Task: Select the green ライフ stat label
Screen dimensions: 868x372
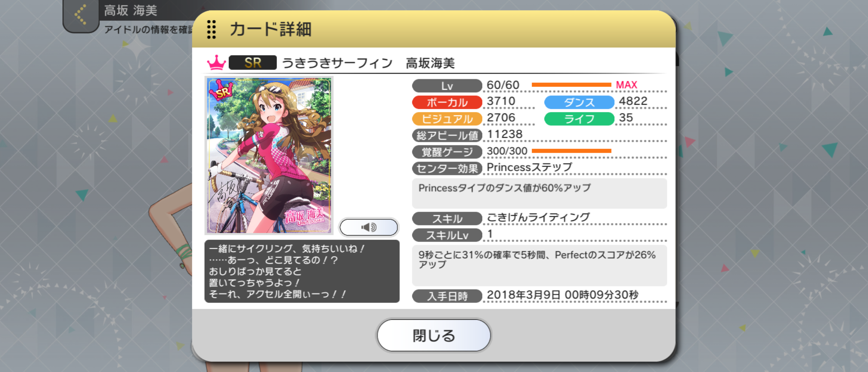Action: (x=579, y=119)
